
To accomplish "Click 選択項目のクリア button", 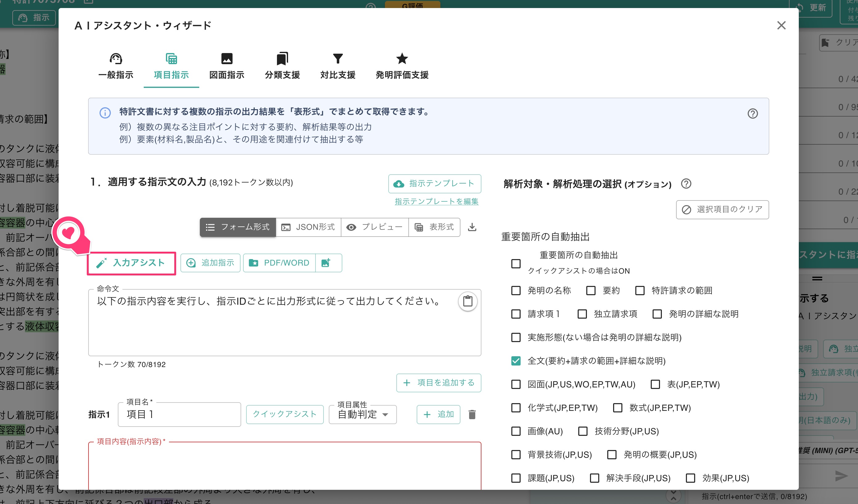I will tap(722, 210).
